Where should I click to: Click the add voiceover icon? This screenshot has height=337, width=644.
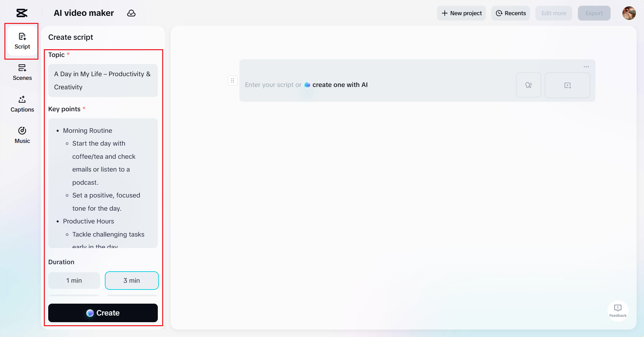[528, 85]
